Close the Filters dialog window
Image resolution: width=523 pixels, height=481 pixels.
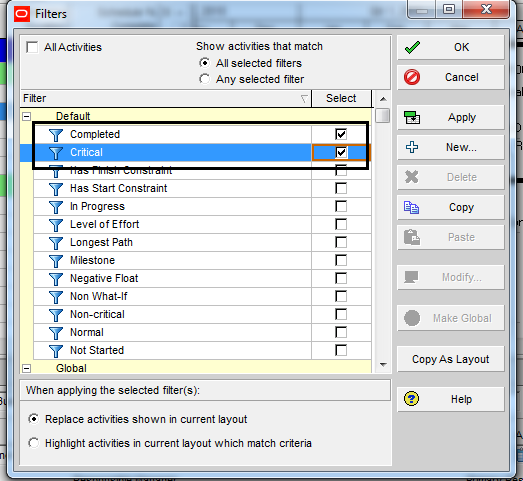[x=486, y=9]
